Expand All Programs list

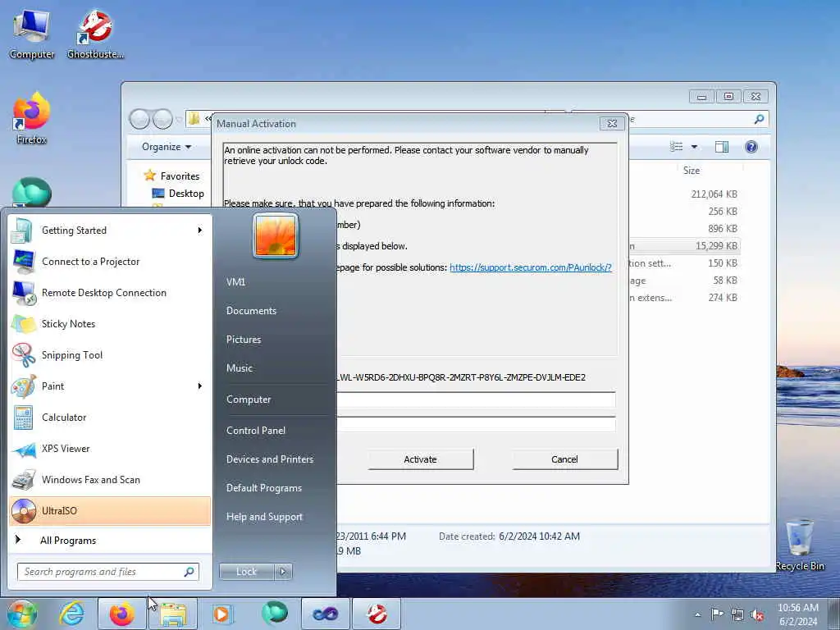point(111,540)
